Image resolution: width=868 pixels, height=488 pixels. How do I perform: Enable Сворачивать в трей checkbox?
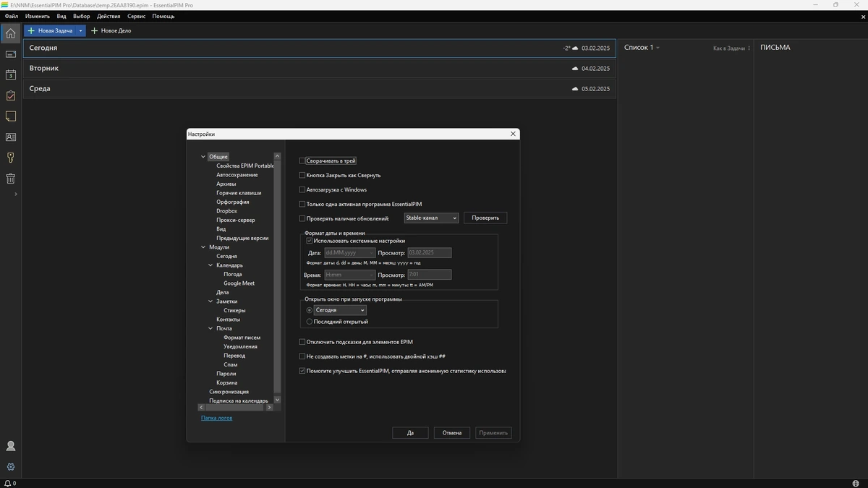302,161
